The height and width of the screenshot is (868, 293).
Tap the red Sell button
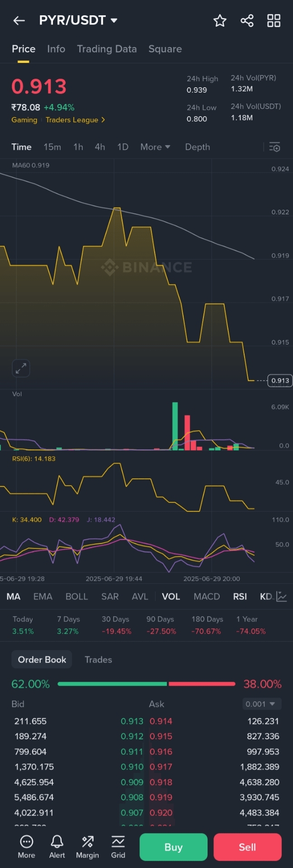(247, 847)
